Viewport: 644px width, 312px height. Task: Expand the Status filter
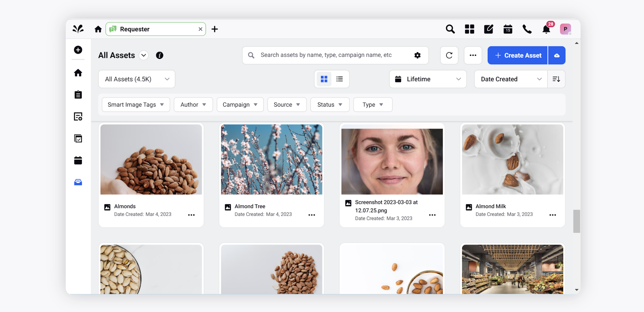[x=330, y=105]
